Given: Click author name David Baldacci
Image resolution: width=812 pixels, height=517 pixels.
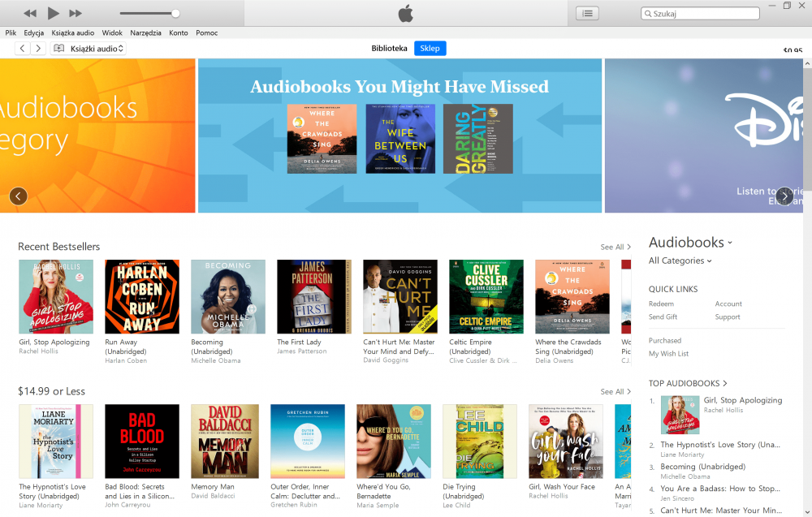Looking at the screenshot, I should coord(213,496).
